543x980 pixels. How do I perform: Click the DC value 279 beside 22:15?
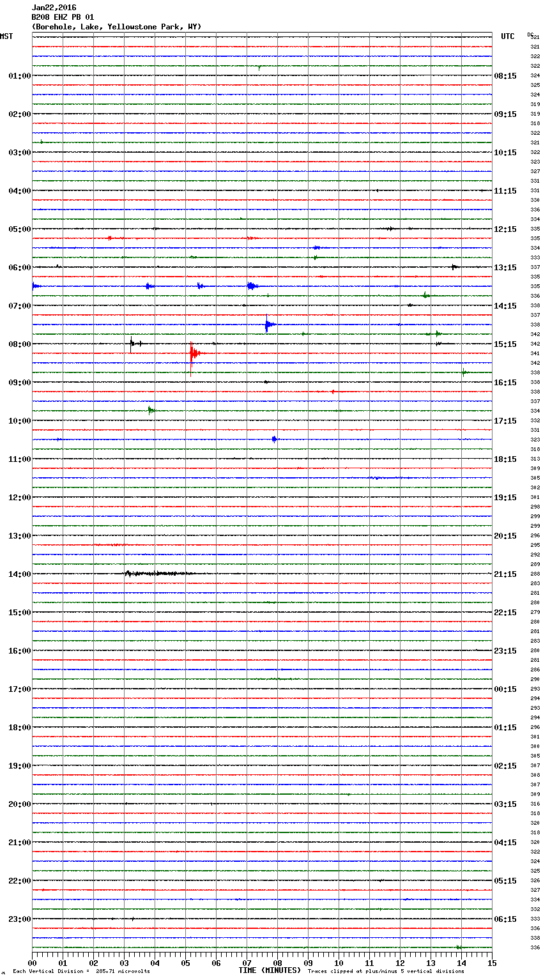[535, 613]
